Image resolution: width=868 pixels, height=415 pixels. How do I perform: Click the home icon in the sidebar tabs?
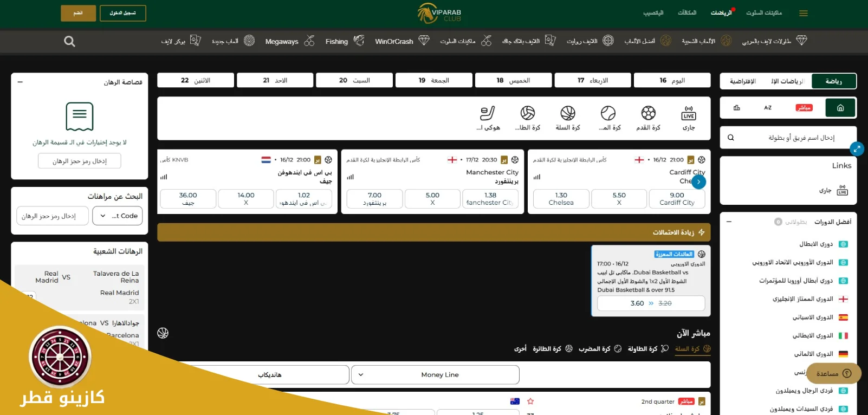pos(840,108)
